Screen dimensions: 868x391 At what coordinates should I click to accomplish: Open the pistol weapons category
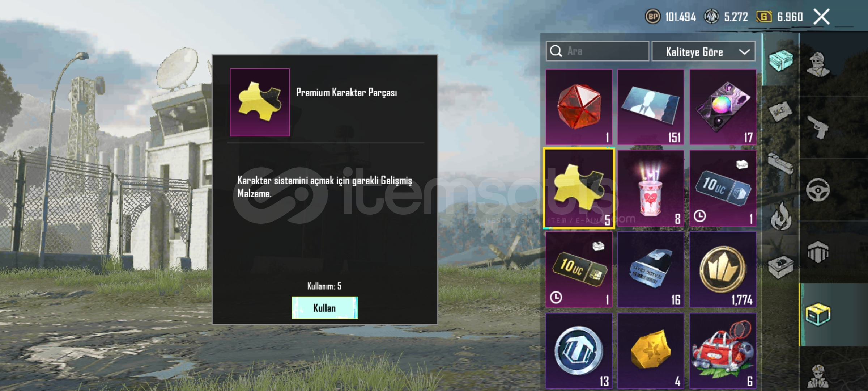[818, 127]
